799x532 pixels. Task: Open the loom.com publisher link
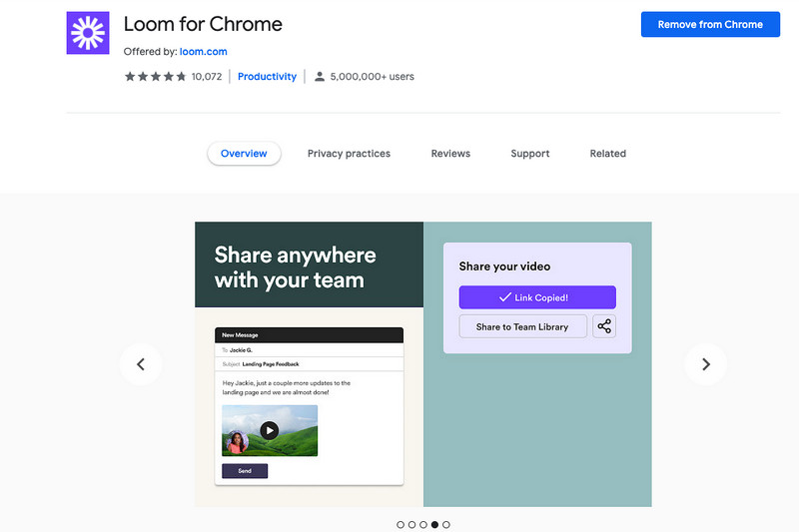pos(204,52)
